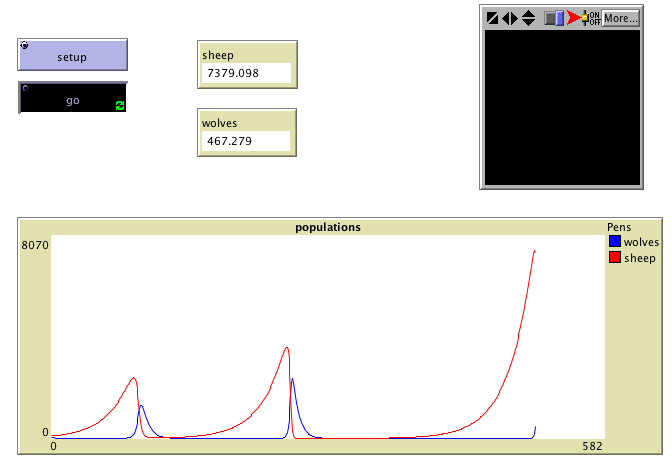Toggle the go forever button
The height and width of the screenshot is (462, 672).
click(x=73, y=100)
